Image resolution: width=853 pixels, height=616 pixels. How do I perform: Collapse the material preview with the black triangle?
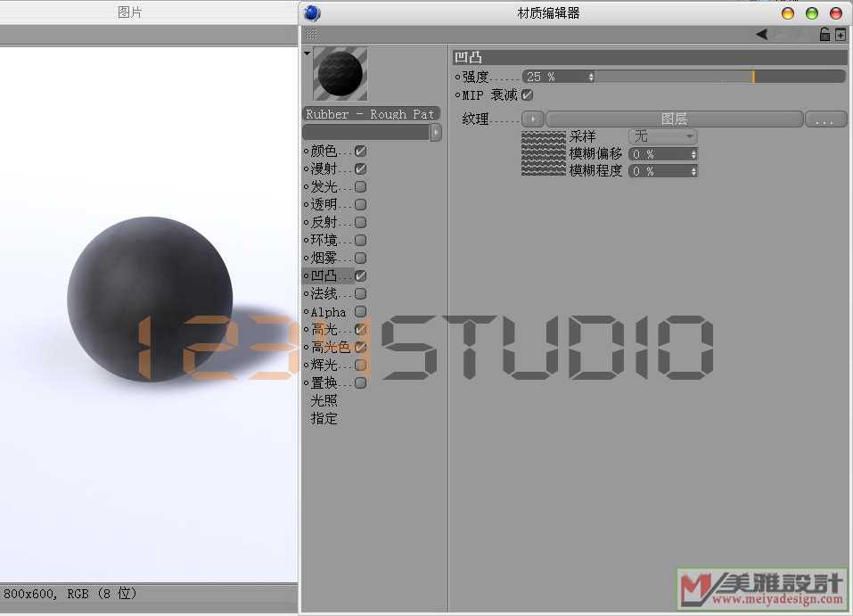pos(307,53)
